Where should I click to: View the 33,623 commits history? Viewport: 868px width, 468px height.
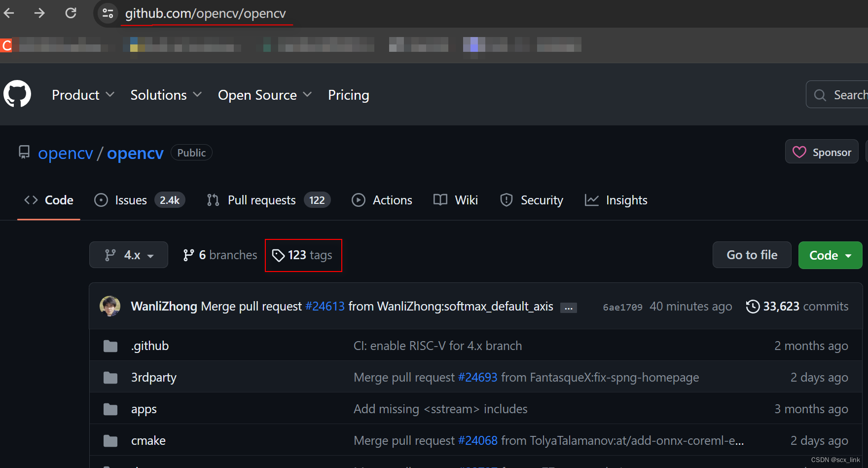797,306
